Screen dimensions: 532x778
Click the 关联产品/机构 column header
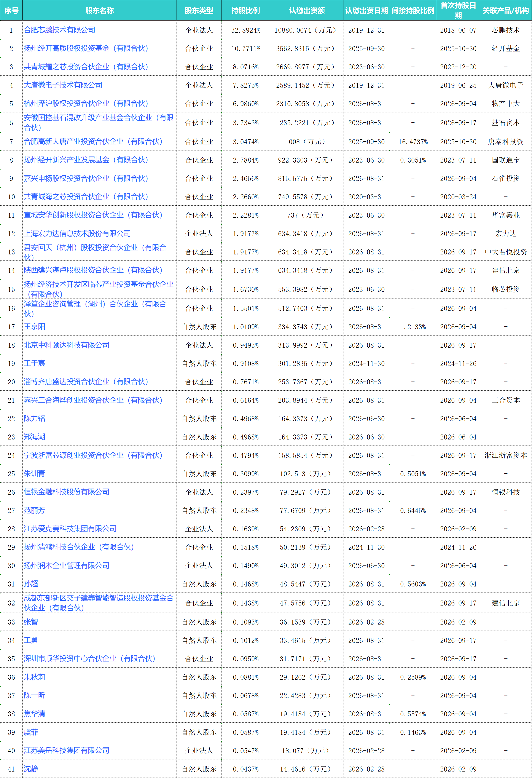506,10
